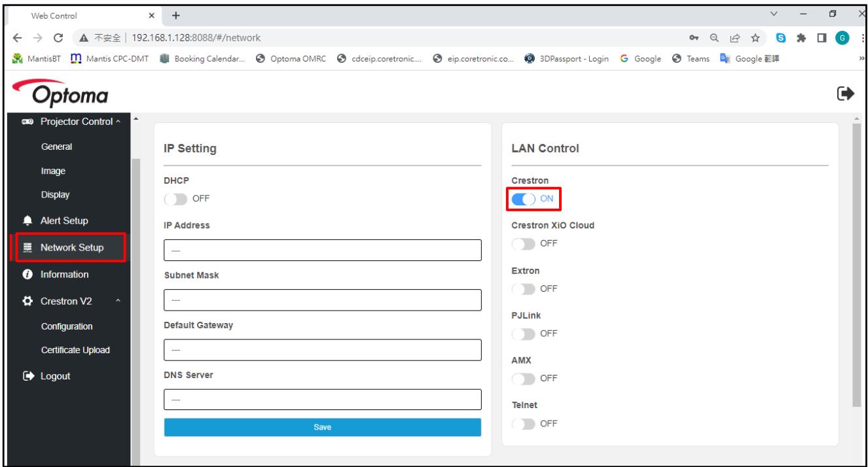Viewport: 868px width, 467px height.
Task: Open Display settings page
Action: coord(55,195)
